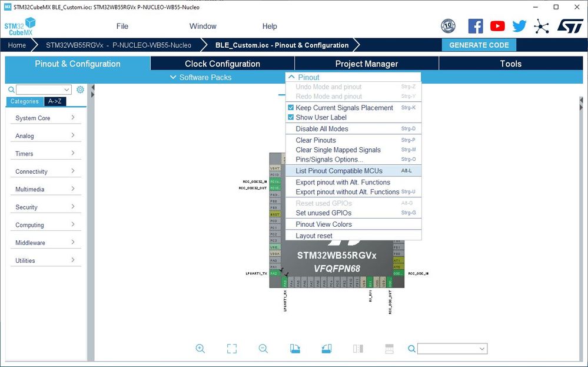Image resolution: width=588 pixels, height=367 pixels.
Task: Select Set unused GPIOs entry
Action: point(353,213)
